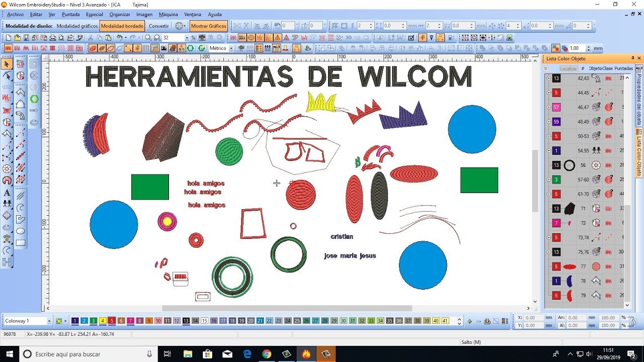The image size is (644, 362).
Task: Click the Objeto column header
Action: point(595,68)
